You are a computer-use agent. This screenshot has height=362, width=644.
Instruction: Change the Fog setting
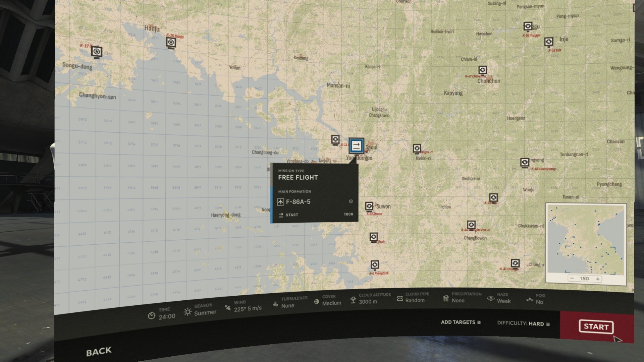(x=536, y=299)
